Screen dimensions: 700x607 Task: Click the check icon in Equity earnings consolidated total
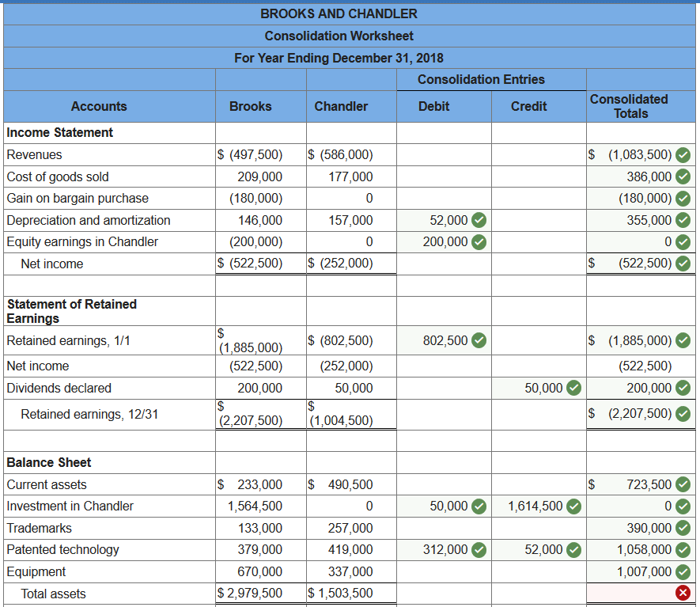(x=683, y=242)
